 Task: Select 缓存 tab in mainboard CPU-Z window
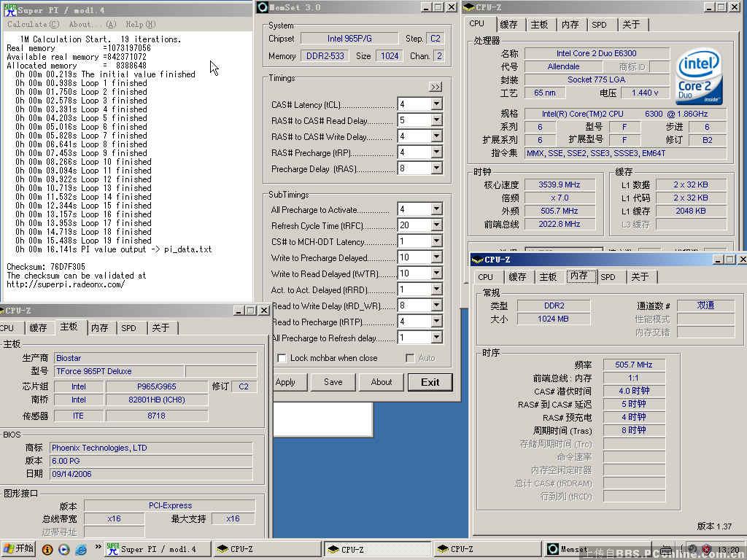click(x=38, y=327)
